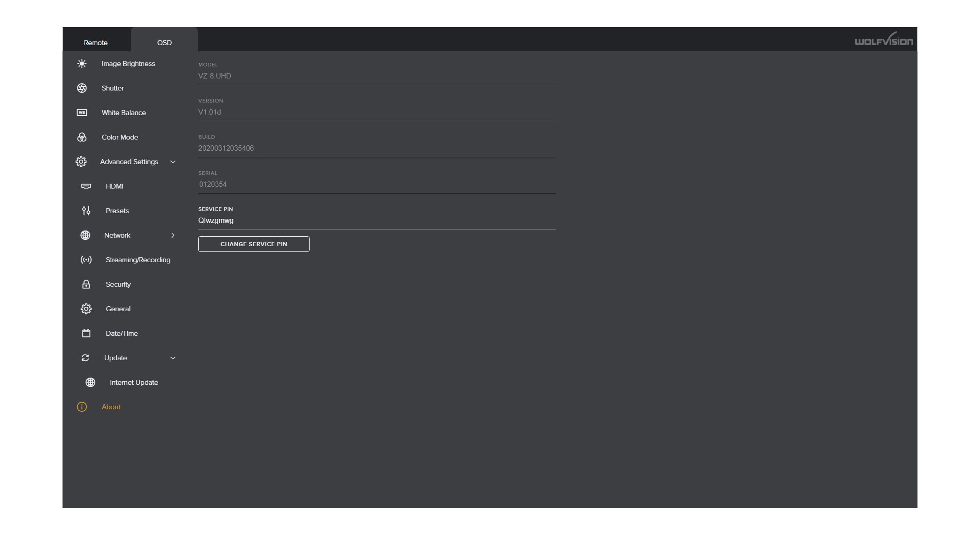Open Internet Update page
The image size is (980, 535).
coord(134,383)
